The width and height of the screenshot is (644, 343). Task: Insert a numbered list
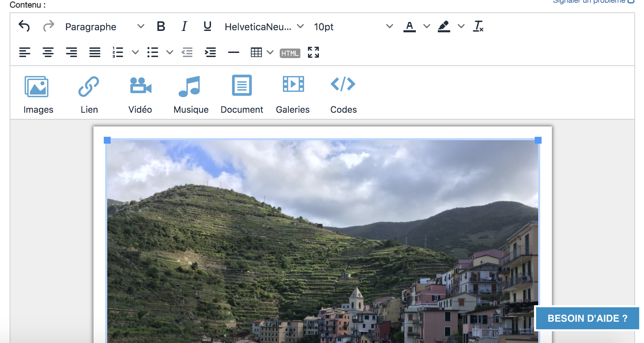click(x=118, y=52)
